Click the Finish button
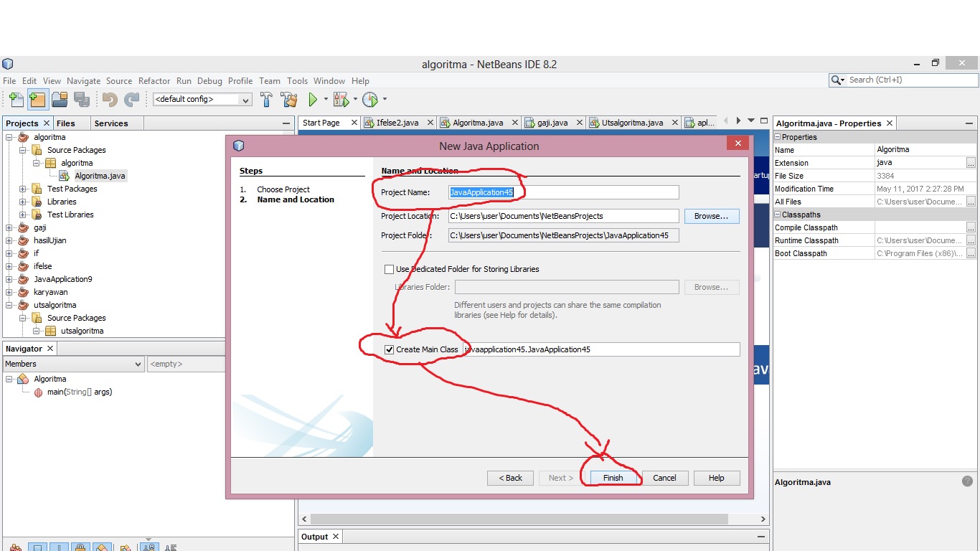Screen dimensions: 980x551 (613, 478)
